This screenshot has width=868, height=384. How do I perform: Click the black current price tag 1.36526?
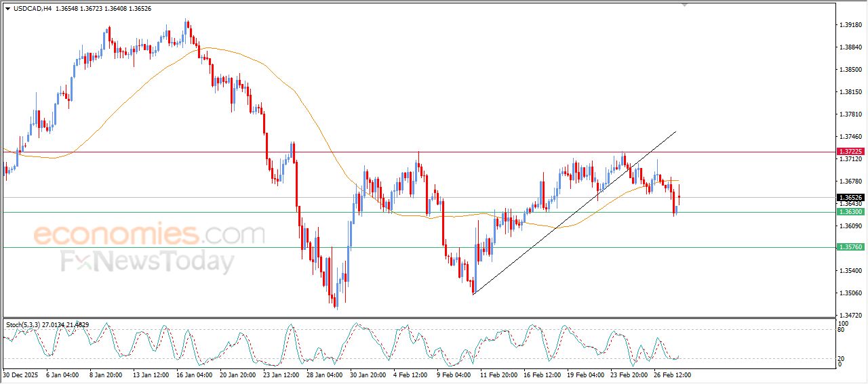[x=850, y=198]
